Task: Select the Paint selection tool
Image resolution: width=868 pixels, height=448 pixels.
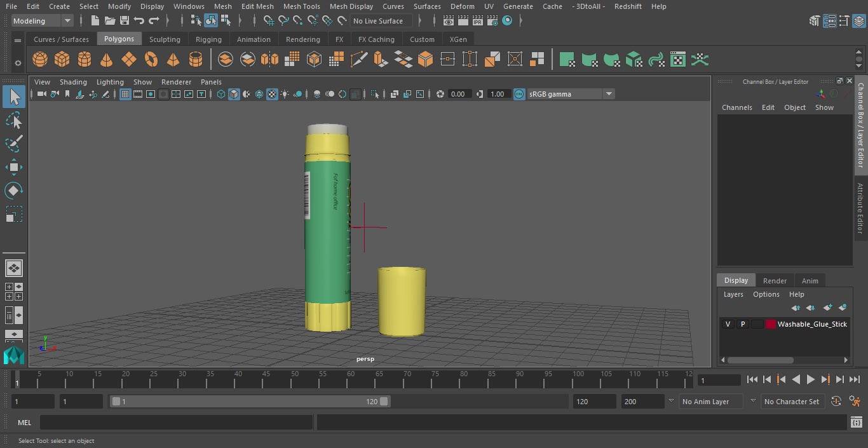Action: click(13, 144)
